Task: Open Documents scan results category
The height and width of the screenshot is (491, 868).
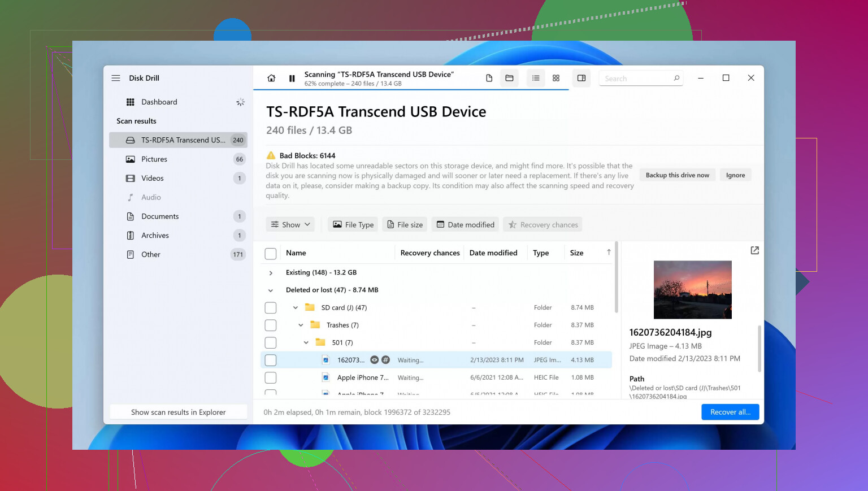Action: tap(160, 216)
